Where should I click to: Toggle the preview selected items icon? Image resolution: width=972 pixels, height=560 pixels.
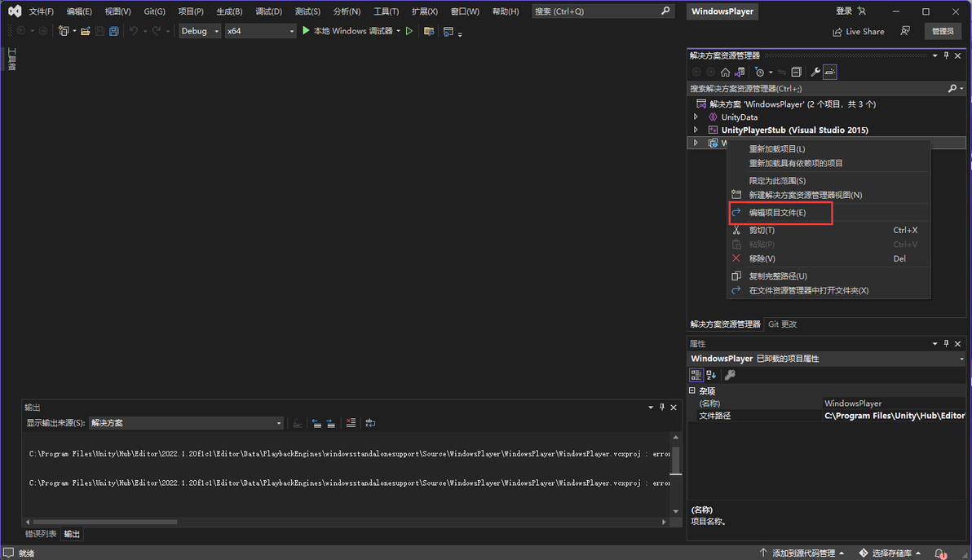coord(830,72)
